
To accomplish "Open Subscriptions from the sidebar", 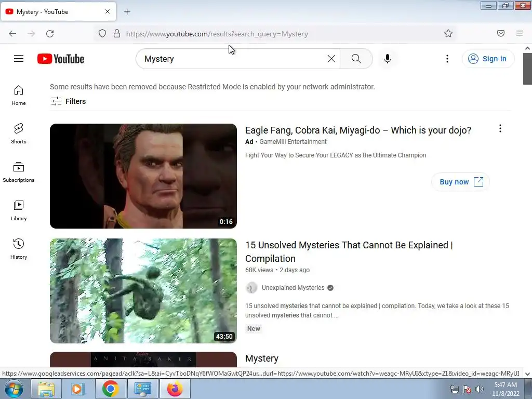I will coord(19,172).
